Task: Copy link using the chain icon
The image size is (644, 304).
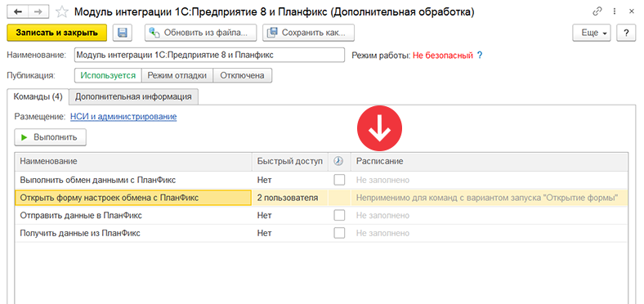Action: (597, 12)
